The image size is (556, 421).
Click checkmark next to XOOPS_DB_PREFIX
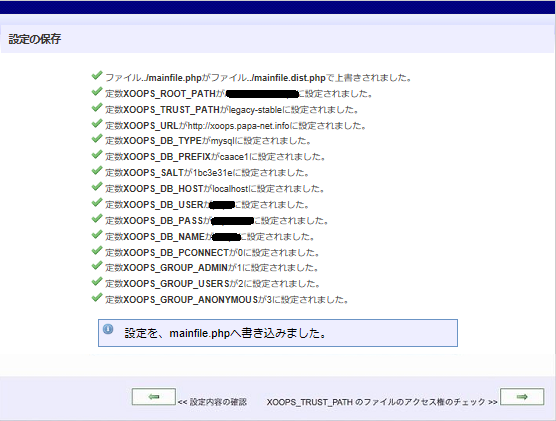click(x=97, y=155)
